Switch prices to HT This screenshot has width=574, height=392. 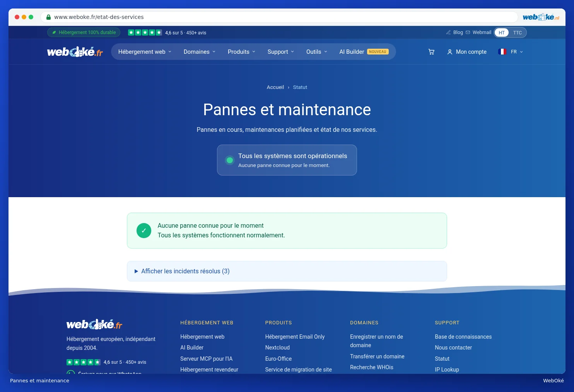click(502, 33)
